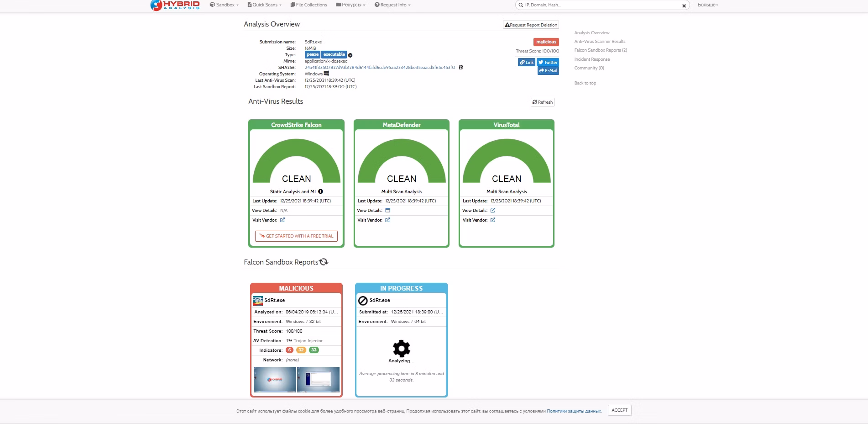
Task: Open the first screenshot thumbnail in Malicious report
Action: (275, 379)
